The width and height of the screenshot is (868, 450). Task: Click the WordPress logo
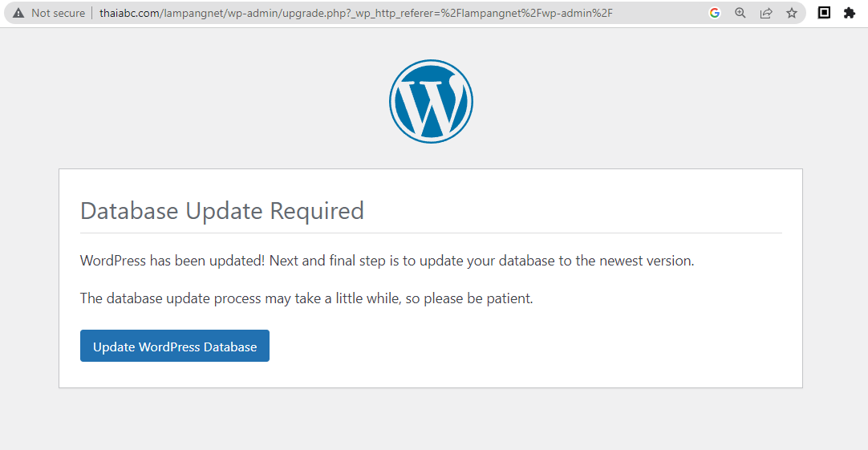point(432,101)
